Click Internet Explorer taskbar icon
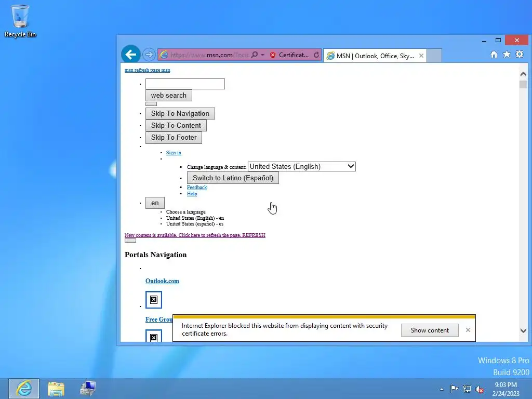Image resolution: width=532 pixels, height=399 pixels. [x=24, y=389]
